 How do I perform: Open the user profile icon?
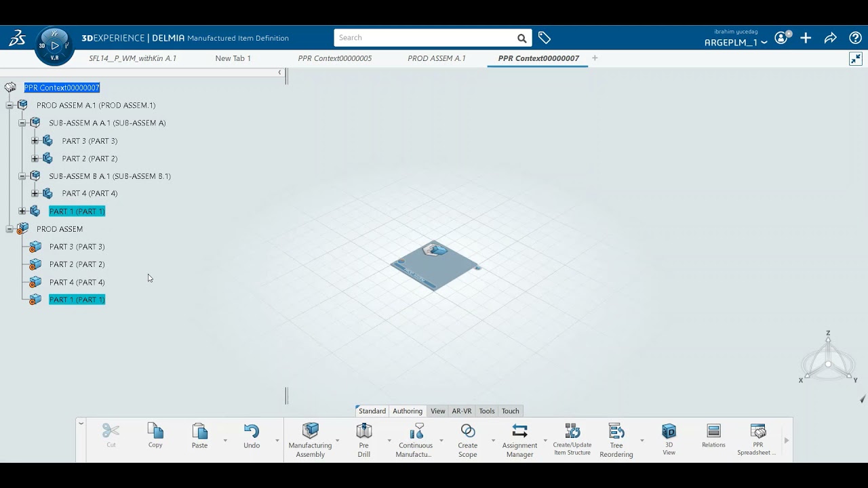pos(781,38)
